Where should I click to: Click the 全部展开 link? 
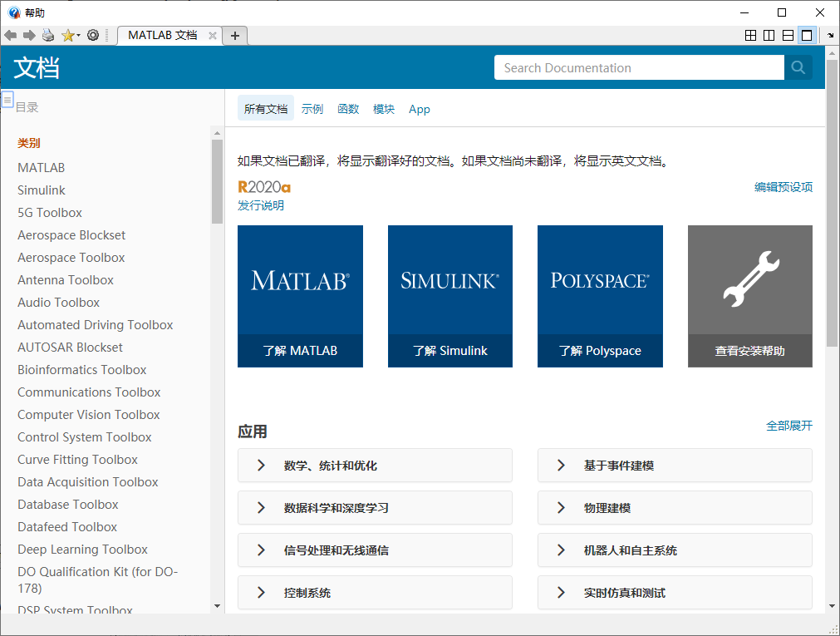789,426
